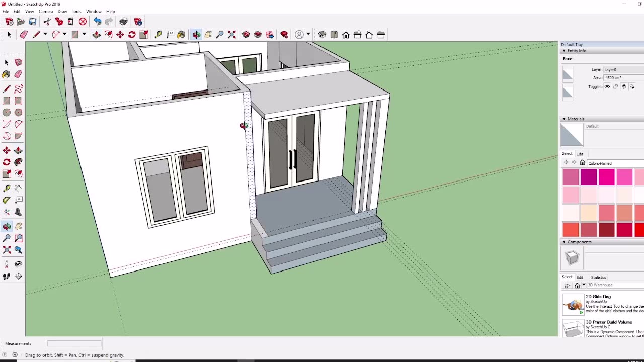Click the Components home navigation button
This screenshot has height=362, width=644.
click(x=578, y=285)
